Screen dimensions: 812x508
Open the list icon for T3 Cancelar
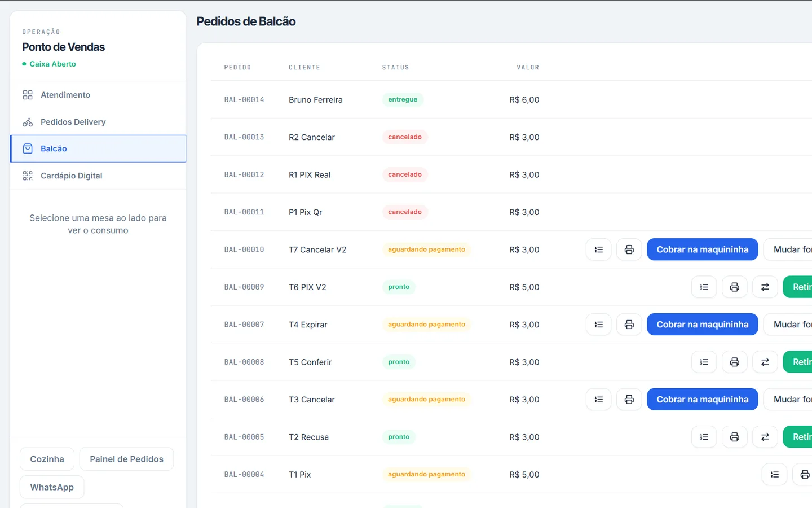coord(599,400)
